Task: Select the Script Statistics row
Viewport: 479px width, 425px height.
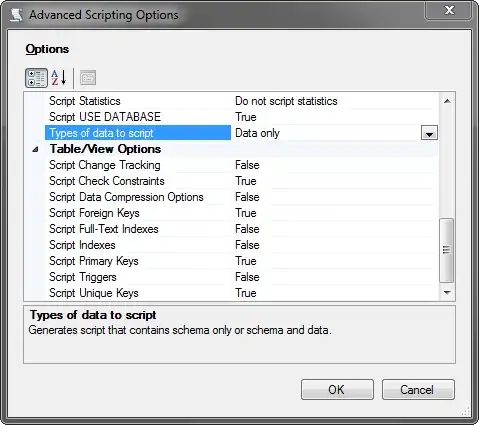Action: 242,101
